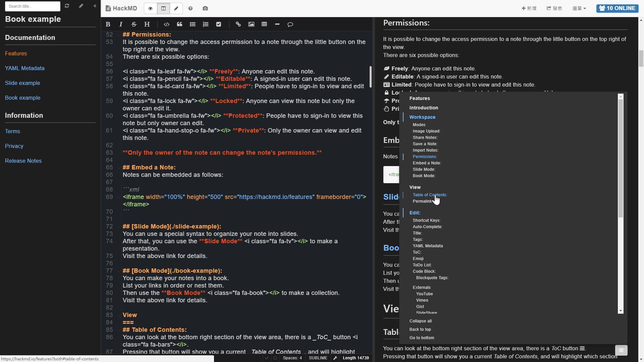Viewport: 644px width, 362px height.
Task: Apply strikethrough formatting from toolbar
Action: (x=134, y=24)
